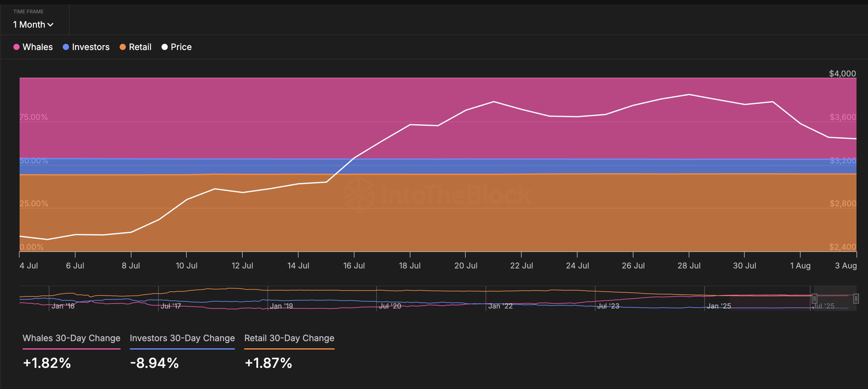Hide the Retail series via legend
The height and width of the screenshot is (389, 868).
pyautogui.click(x=140, y=47)
